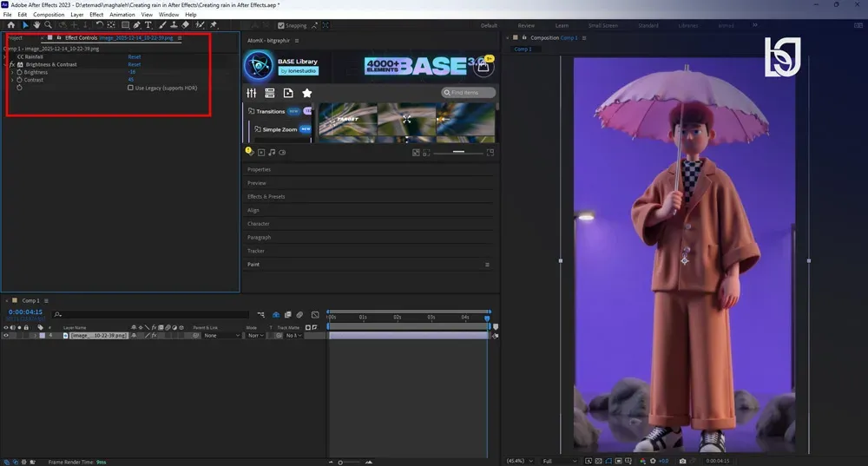Expand the Effects & Presets panel
868x466 pixels.
coord(266,196)
